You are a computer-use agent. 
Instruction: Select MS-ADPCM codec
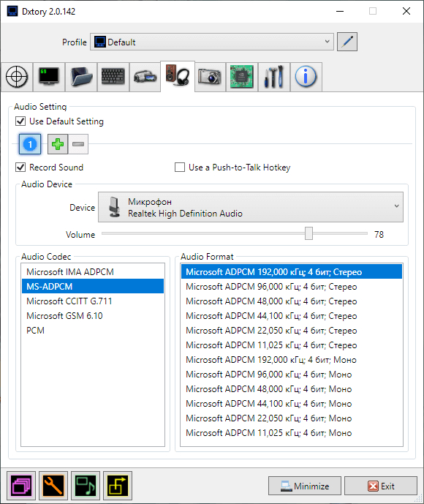tap(93, 287)
